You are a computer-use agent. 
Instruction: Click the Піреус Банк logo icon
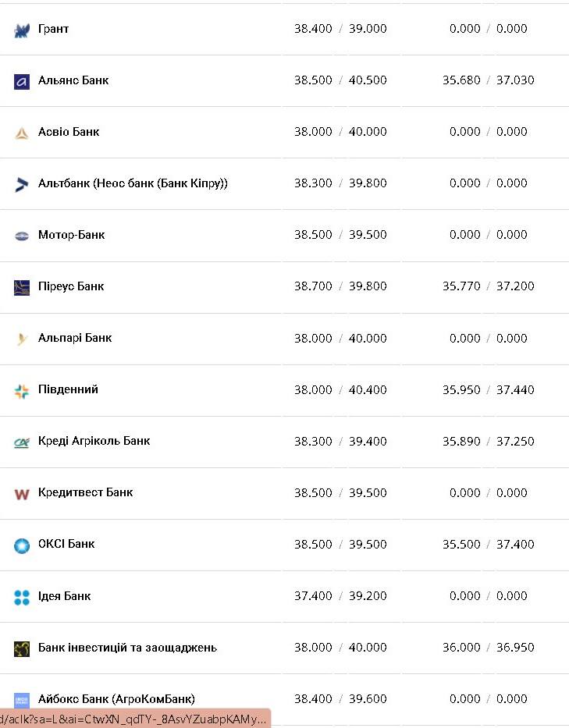tap(21, 287)
